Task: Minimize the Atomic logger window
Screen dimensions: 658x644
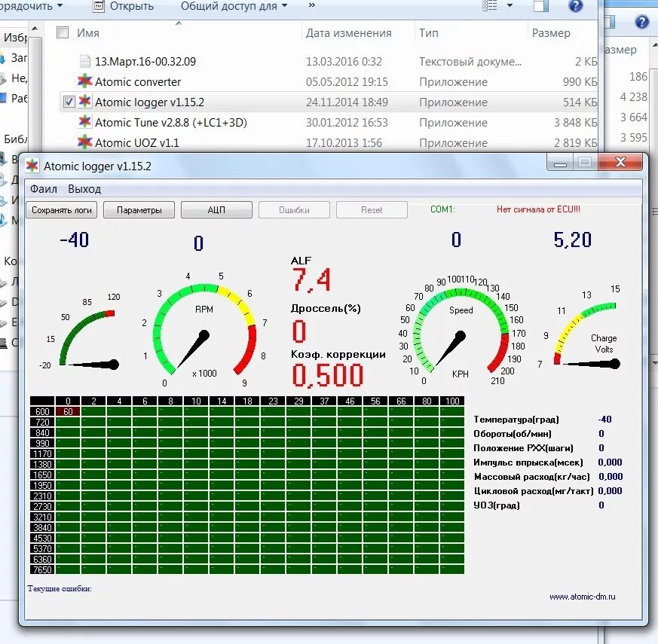Action: click(560, 162)
